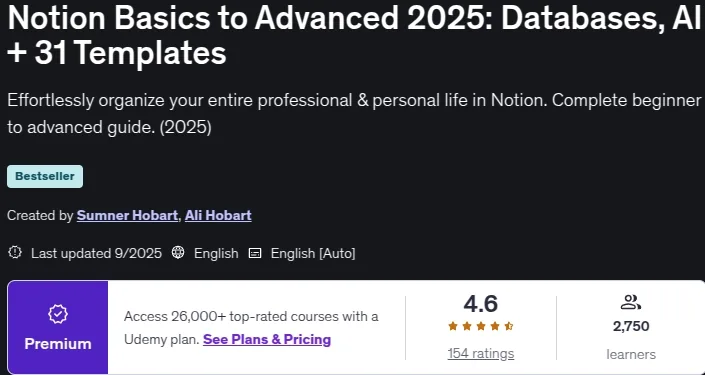Click the course title heading

[354, 36]
